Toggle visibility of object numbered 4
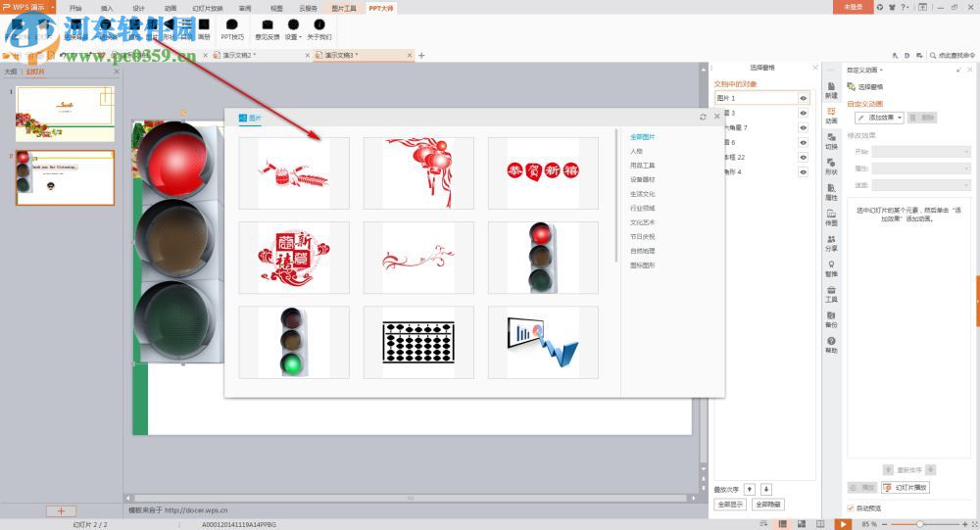The image size is (980, 530). coord(804,171)
